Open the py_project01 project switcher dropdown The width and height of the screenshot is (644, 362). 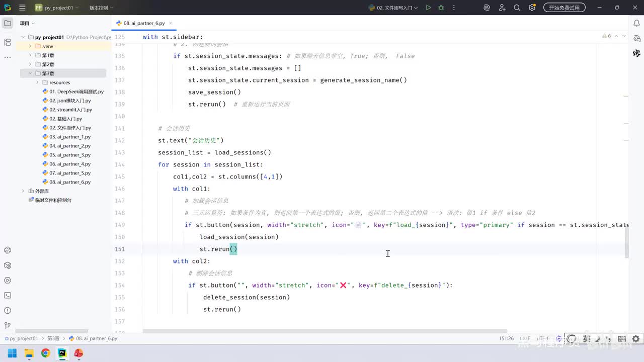58,8
